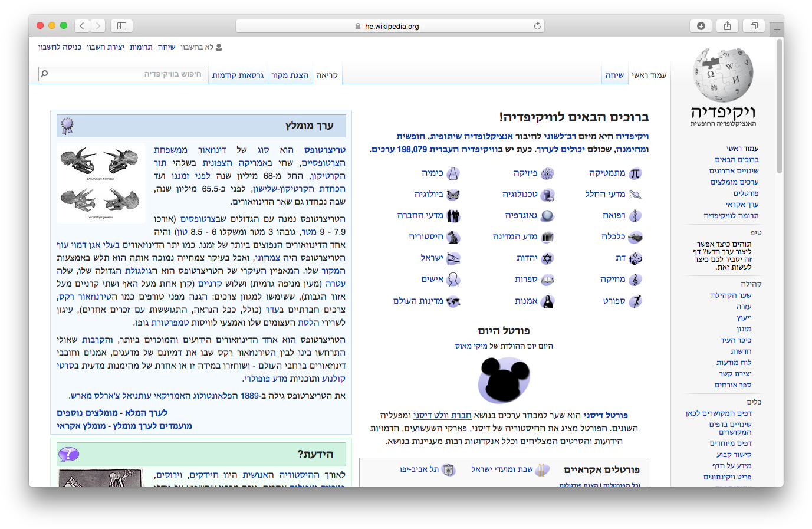Open ערך אקראי (Random article) sidebar link
This screenshot has height=529, width=812.
742,205
